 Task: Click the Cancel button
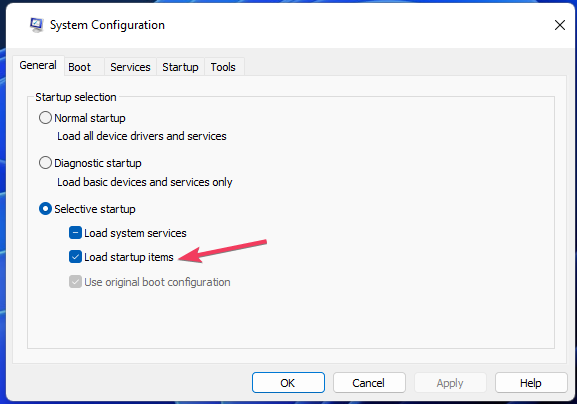(369, 383)
